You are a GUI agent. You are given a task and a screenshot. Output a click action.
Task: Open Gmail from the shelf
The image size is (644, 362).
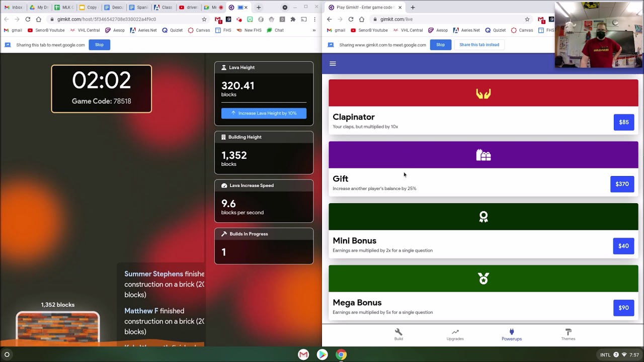tap(303, 354)
